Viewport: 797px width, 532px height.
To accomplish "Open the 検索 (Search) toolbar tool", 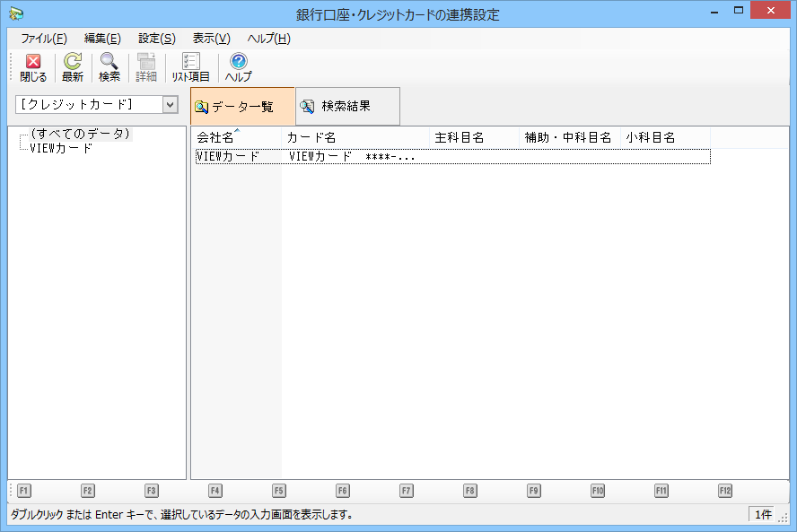I will (x=109, y=67).
